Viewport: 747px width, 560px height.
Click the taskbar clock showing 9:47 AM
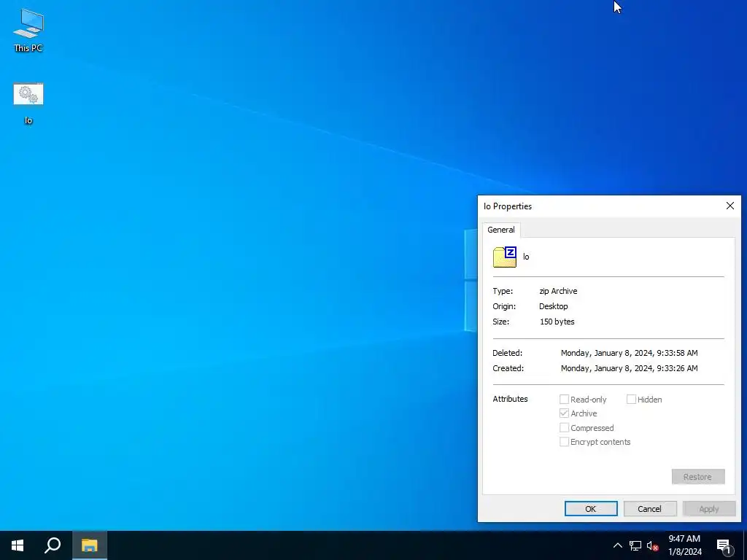(x=684, y=545)
